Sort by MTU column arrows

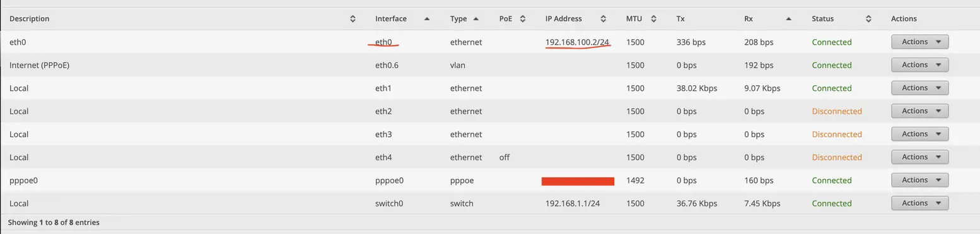click(654, 19)
